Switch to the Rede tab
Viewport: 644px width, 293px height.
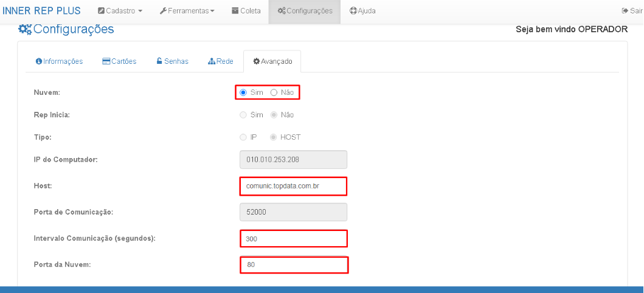[x=220, y=61]
